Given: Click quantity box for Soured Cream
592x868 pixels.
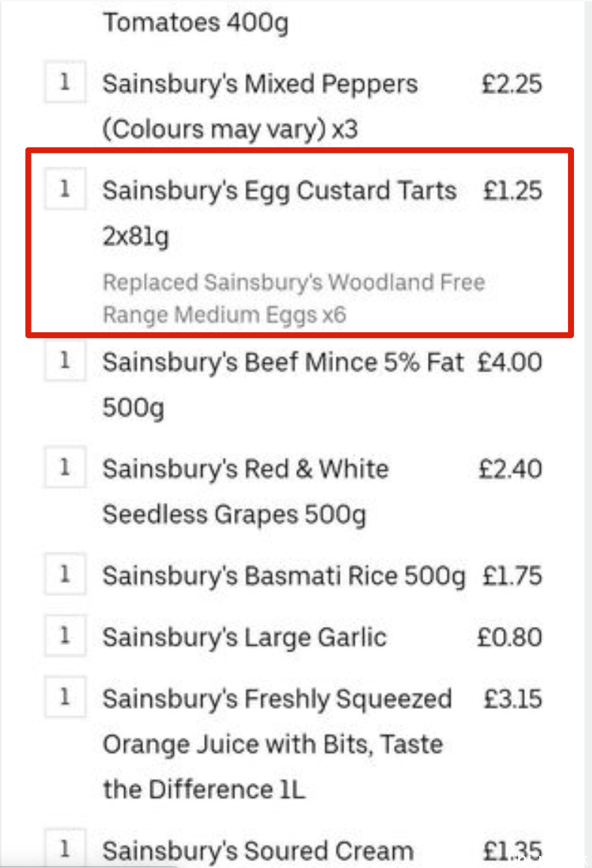Looking at the screenshot, I should 66,848.
